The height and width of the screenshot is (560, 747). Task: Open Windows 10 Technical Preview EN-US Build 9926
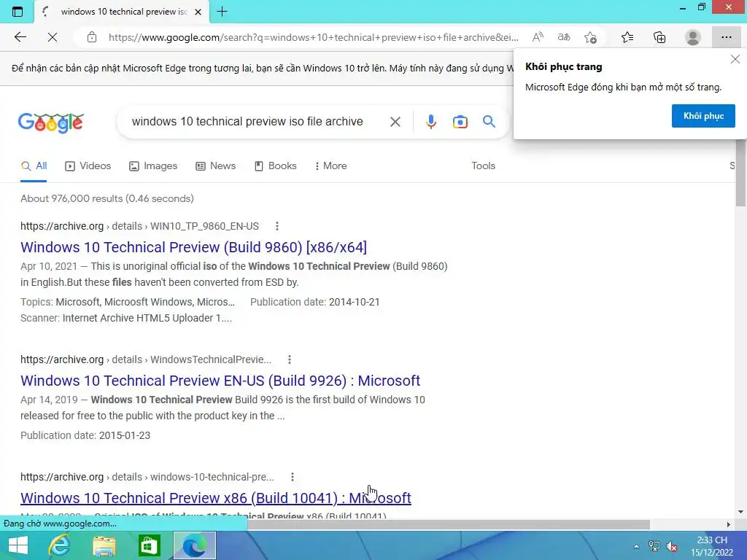pyautogui.click(x=220, y=381)
